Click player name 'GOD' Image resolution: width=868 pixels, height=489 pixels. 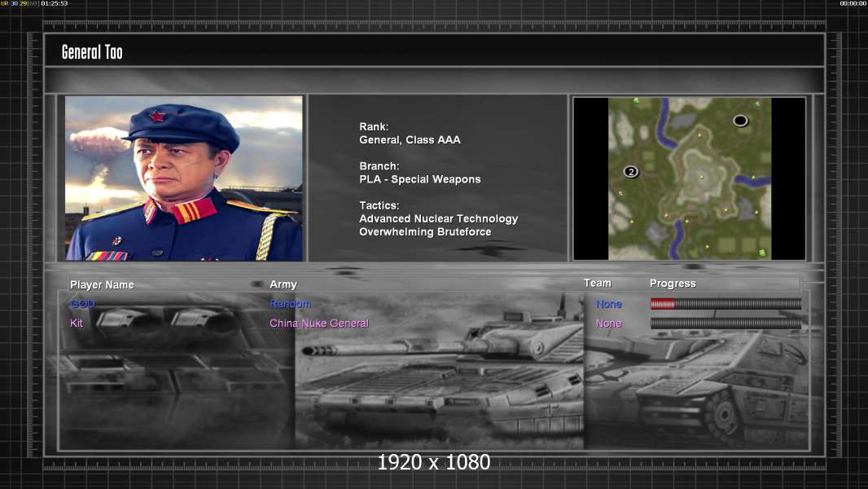pyautogui.click(x=82, y=303)
